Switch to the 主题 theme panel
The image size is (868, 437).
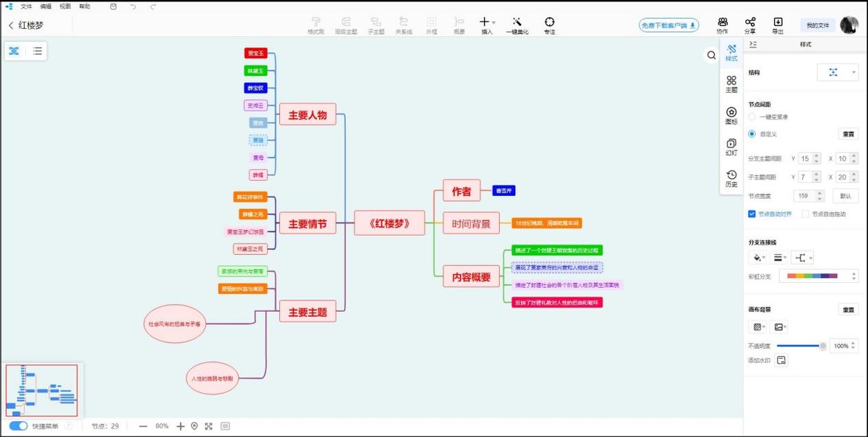(x=731, y=82)
